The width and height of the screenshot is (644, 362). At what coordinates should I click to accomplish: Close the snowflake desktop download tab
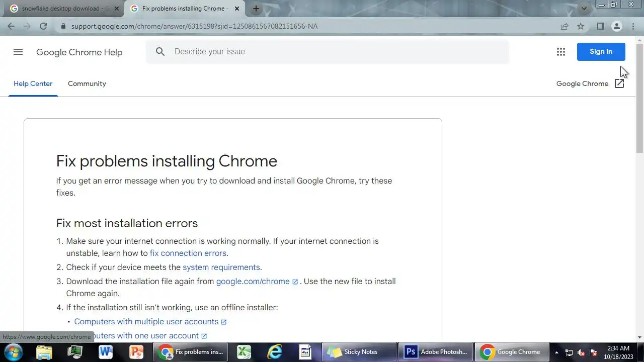117,9
